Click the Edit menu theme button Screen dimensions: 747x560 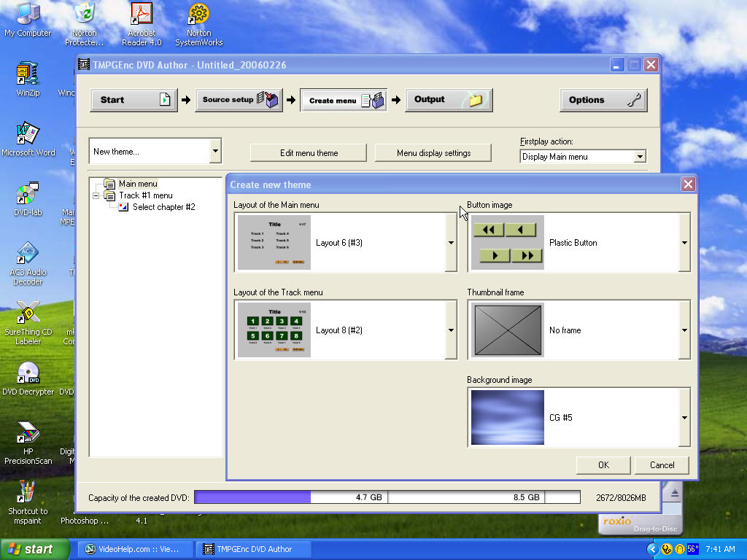(309, 153)
